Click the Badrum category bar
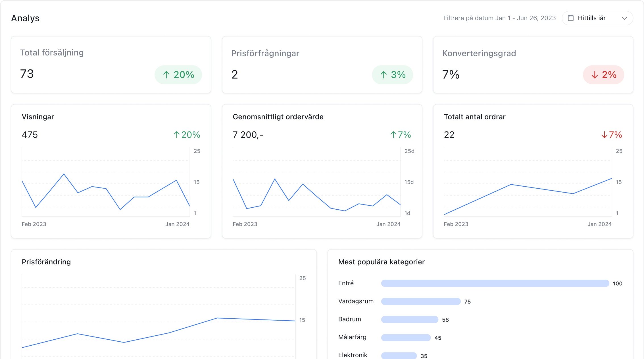This screenshot has width=644, height=359. click(x=409, y=319)
